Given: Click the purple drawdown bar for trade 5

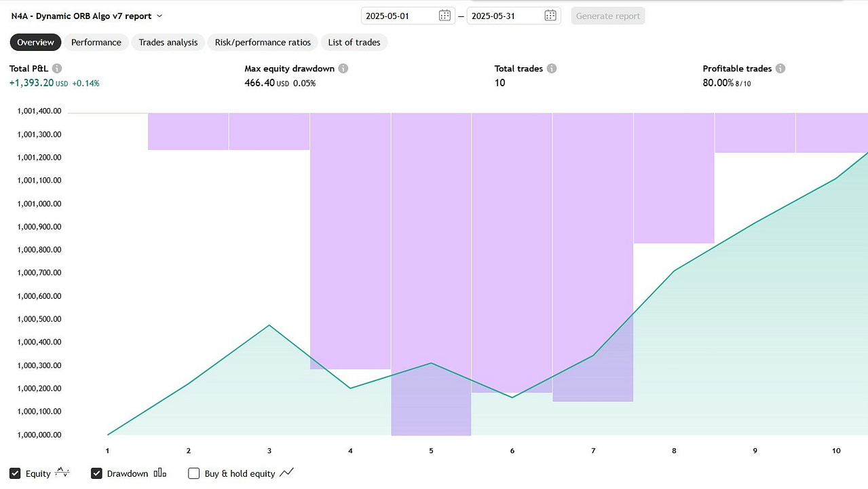Looking at the screenshot, I should 431,274.
